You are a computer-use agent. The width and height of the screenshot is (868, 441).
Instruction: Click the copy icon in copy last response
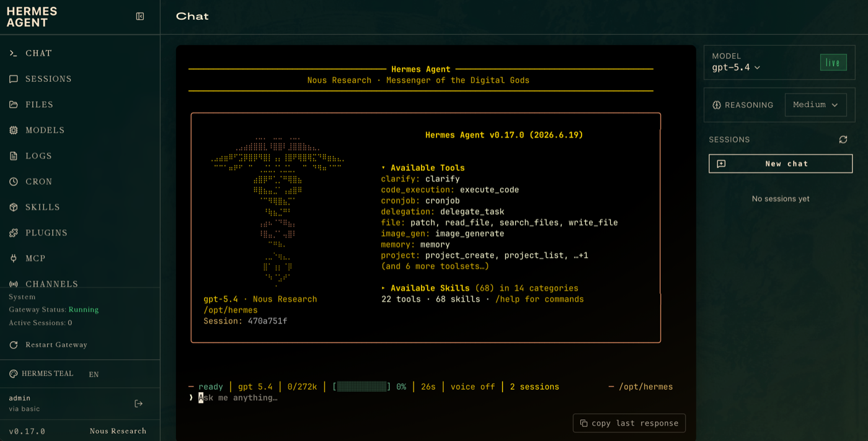(583, 423)
